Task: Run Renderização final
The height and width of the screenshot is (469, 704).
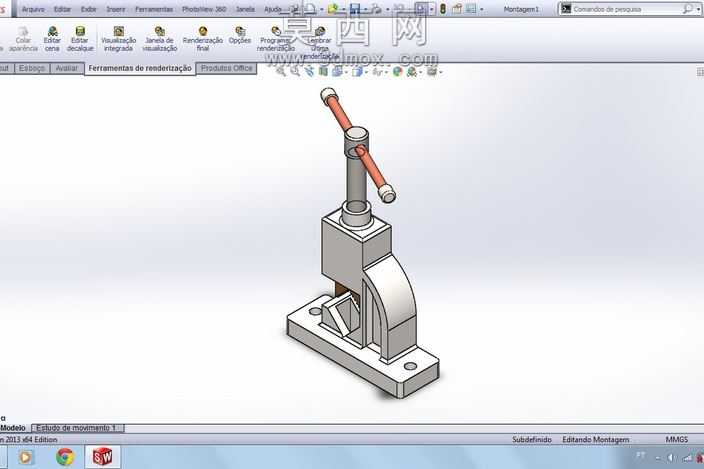Action: [x=202, y=39]
